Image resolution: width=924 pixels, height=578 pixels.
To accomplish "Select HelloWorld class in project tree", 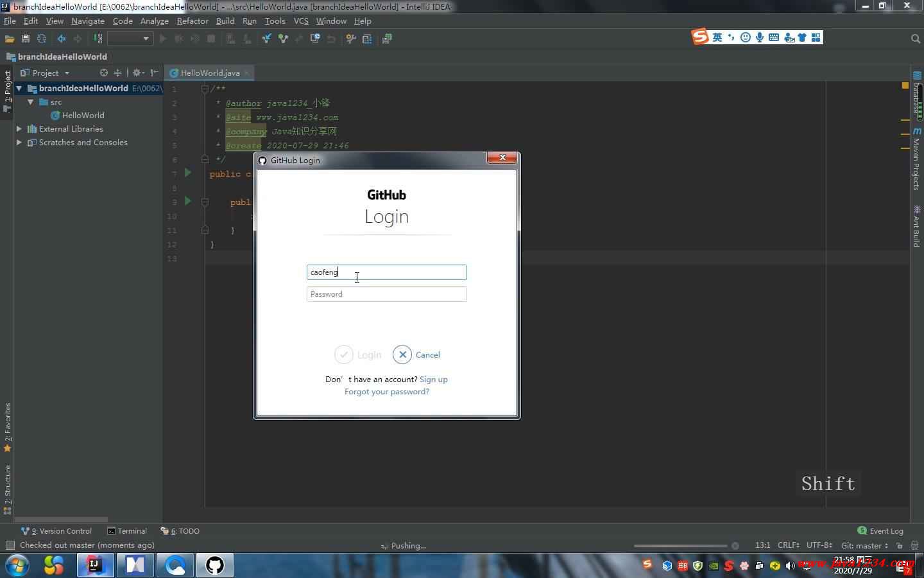I will [78, 116].
